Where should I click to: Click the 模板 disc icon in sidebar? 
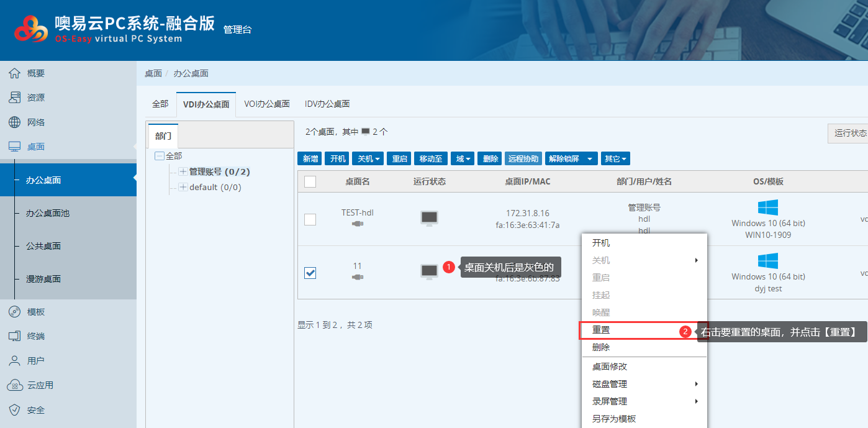click(14, 312)
